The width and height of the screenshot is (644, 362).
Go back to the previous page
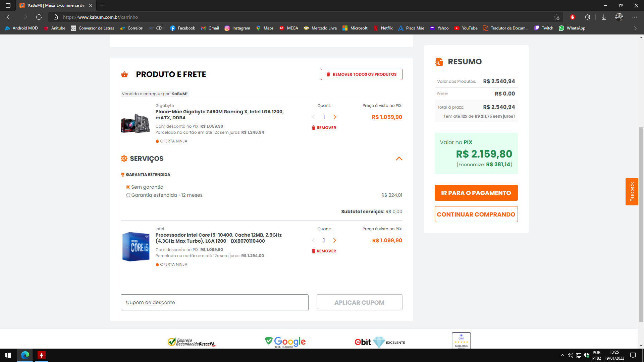coord(9,17)
